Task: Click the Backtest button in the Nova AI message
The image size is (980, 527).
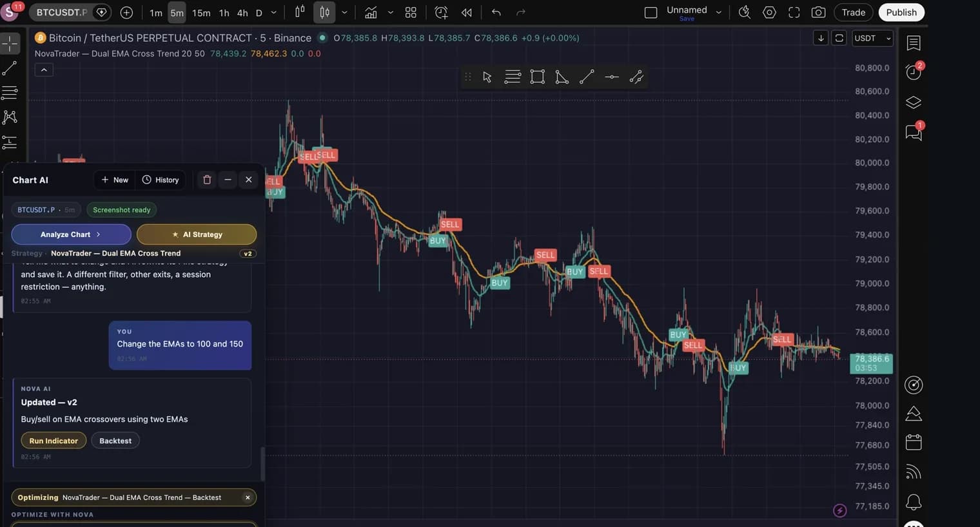Action: (x=115, y=441)
